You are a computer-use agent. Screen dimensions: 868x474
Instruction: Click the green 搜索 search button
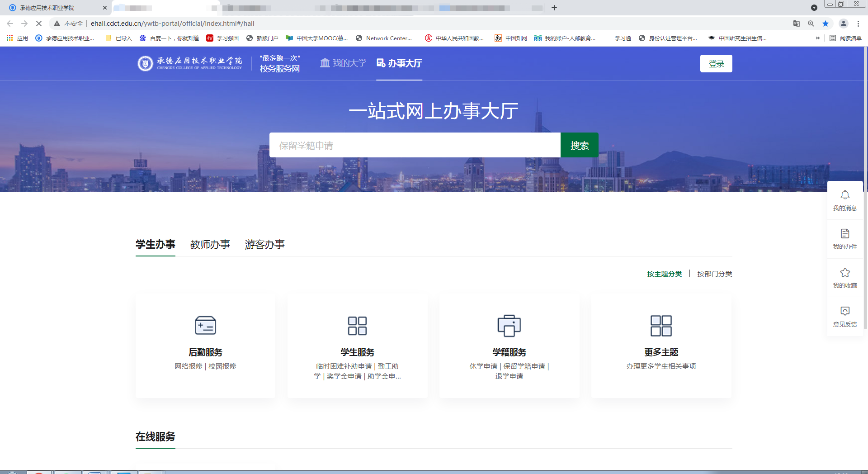(x=579, y=145)
